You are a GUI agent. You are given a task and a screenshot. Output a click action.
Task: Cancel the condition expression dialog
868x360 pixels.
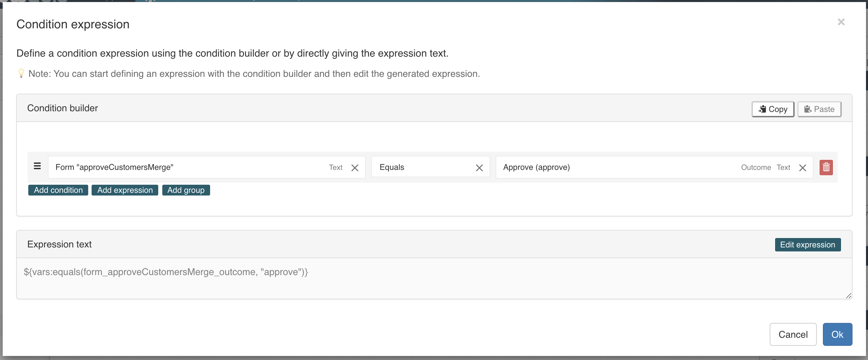[793, 334]
